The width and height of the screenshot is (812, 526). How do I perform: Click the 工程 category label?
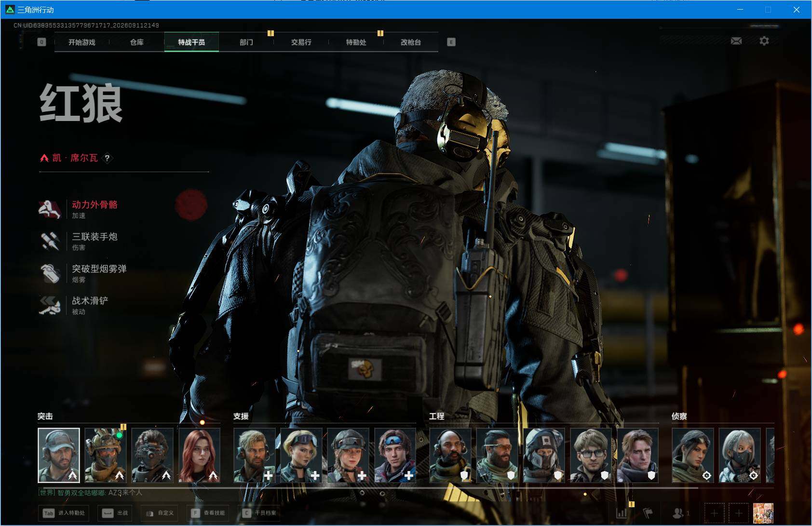pyautogui.click(x=437, y=416)
